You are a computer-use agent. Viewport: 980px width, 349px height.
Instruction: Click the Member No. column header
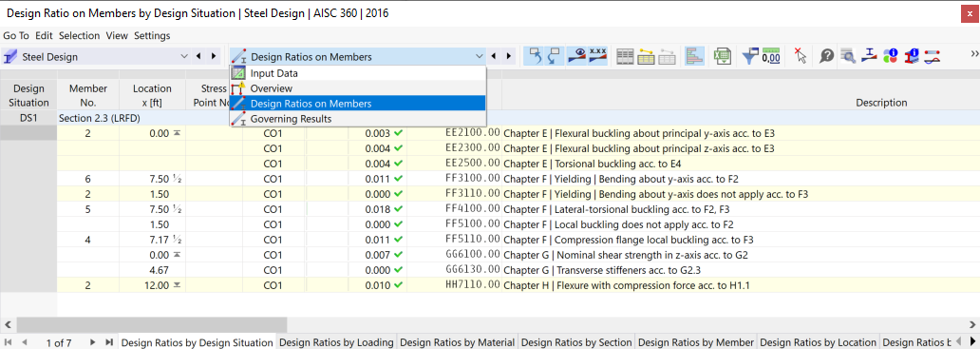88,95
